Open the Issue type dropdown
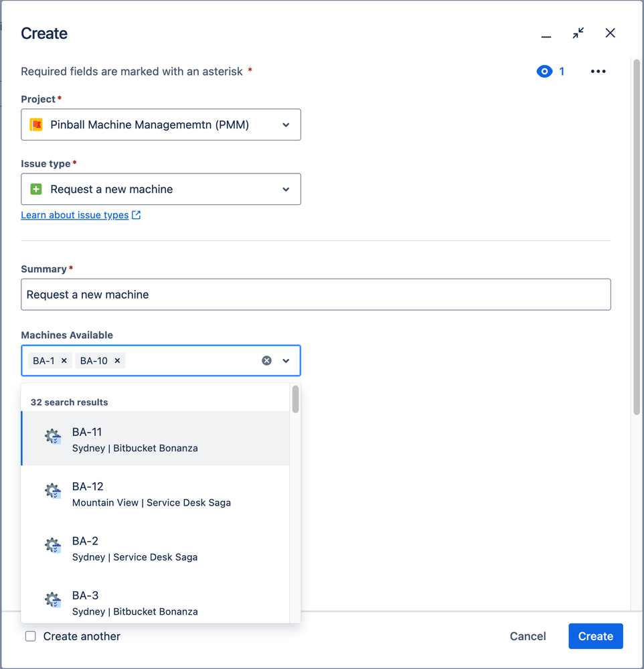 pyautogui.click(x=286, y=190)
